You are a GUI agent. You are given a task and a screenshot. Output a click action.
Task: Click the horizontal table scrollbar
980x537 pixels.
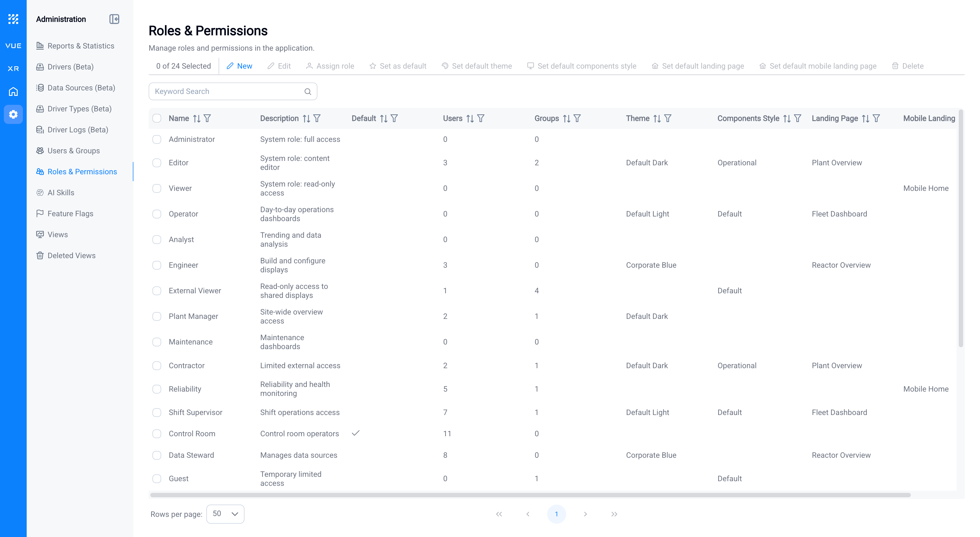530,495
